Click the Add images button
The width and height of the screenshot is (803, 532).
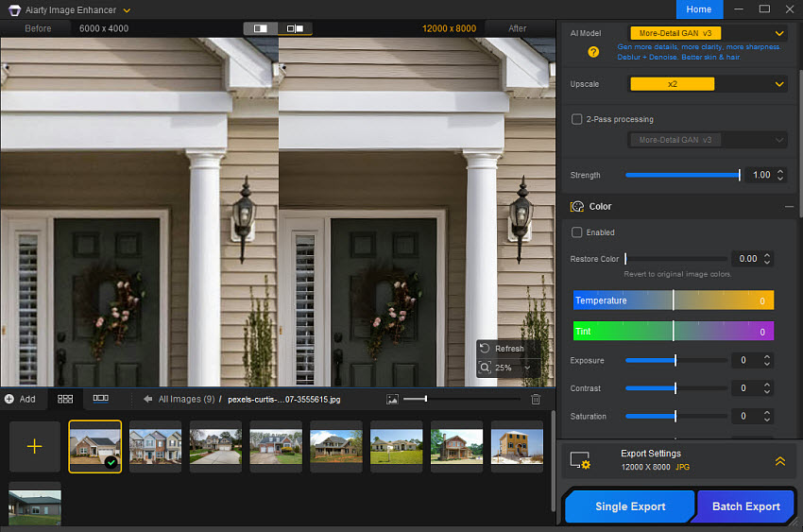20,400
